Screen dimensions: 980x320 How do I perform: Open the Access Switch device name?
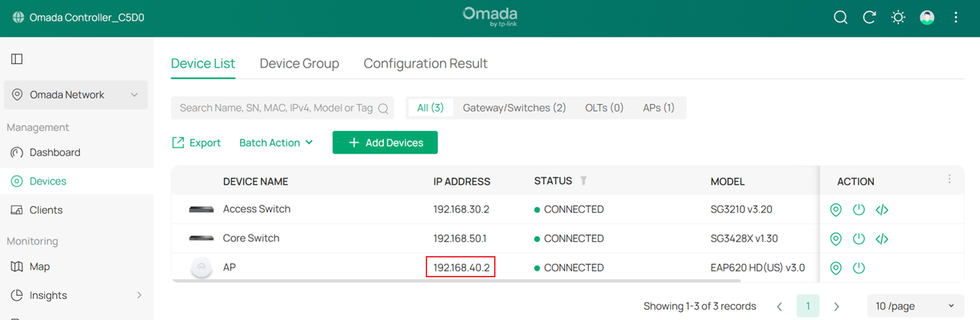tap(257, 209)
